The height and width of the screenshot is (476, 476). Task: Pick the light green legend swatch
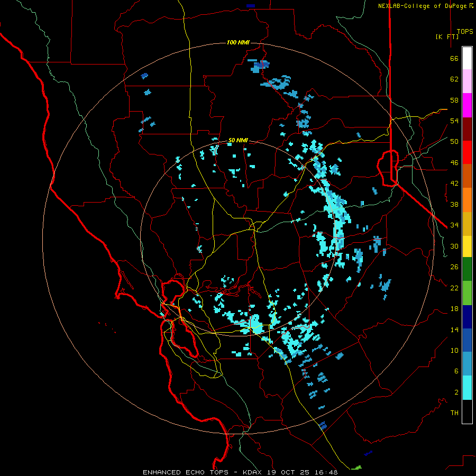coord(467,292)
